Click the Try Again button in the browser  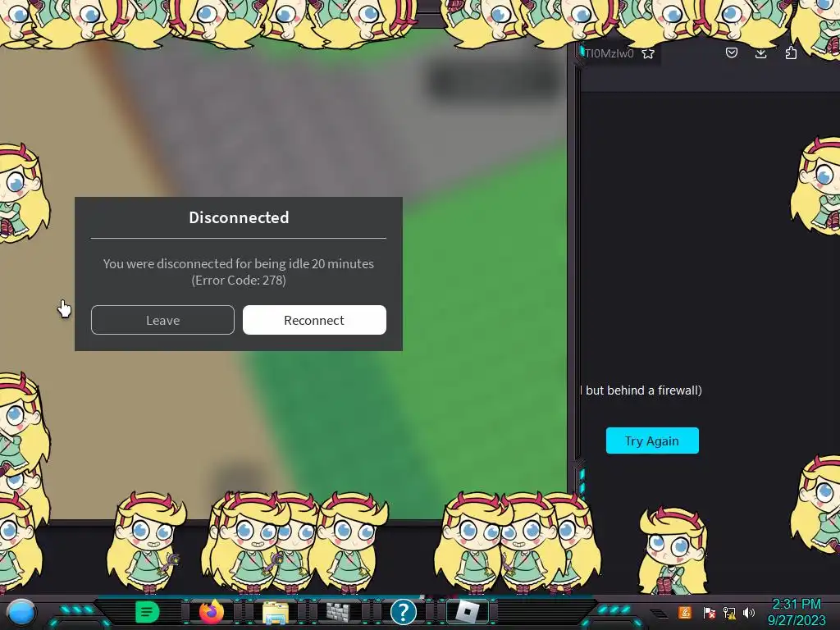[x=652, y=441]
